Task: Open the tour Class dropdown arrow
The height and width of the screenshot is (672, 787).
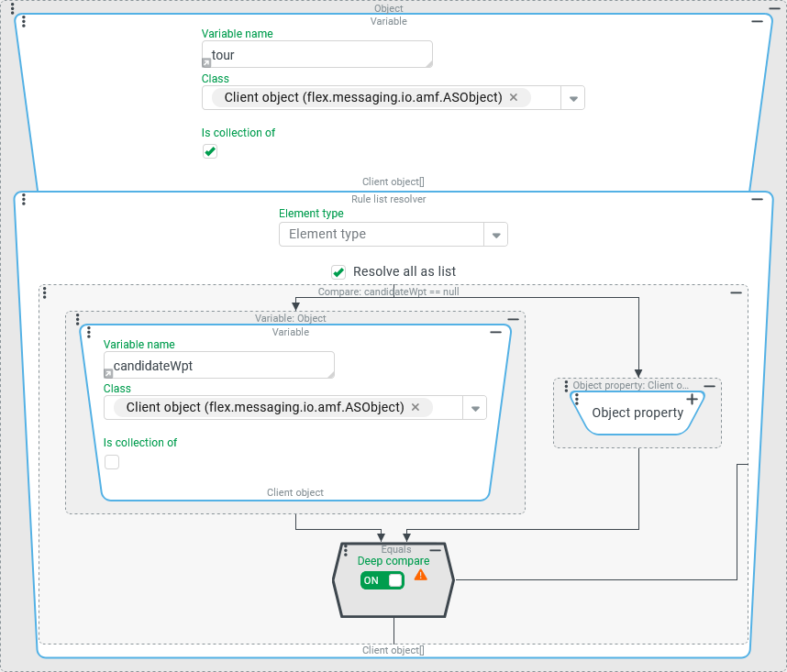Action: (572, 98)
